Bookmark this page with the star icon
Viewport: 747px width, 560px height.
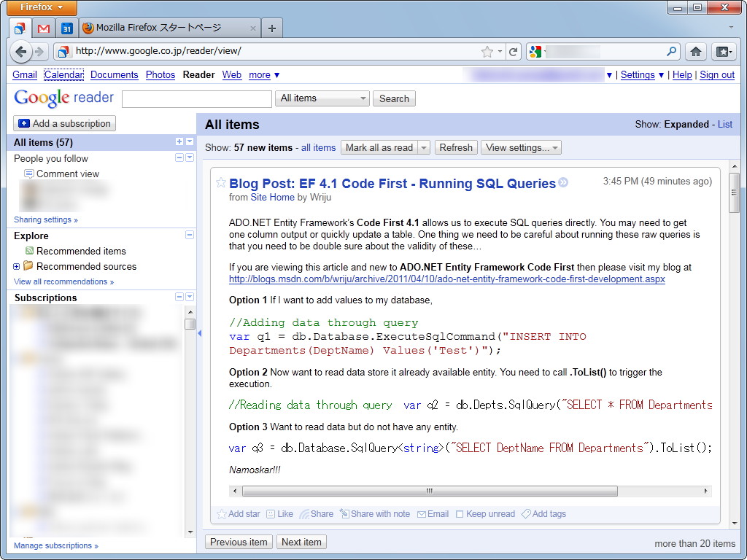[487, 52]
